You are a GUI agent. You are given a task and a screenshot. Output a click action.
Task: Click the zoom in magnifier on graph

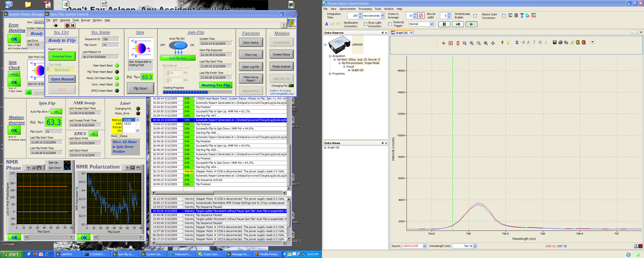(472, 43)
